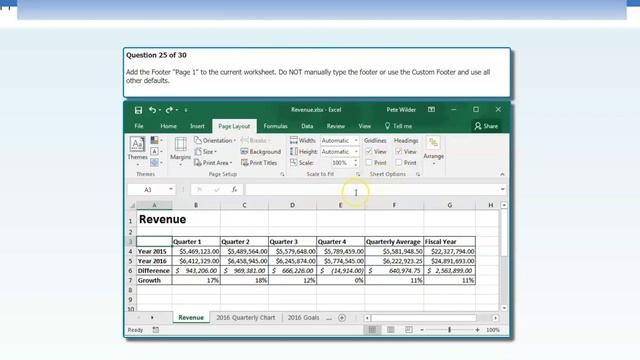
Task: Click the zoom slider handle
Action: [449, 330]
